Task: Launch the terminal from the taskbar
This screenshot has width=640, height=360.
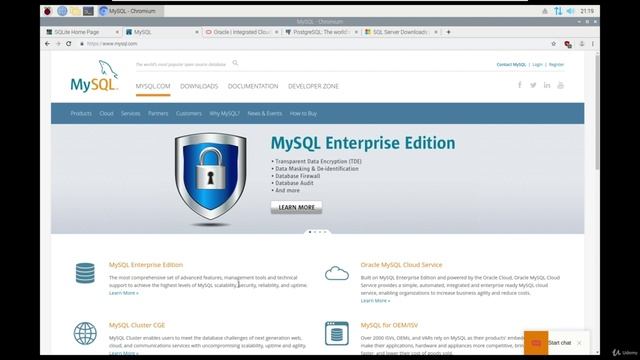Action: click(x=88, y=11)
